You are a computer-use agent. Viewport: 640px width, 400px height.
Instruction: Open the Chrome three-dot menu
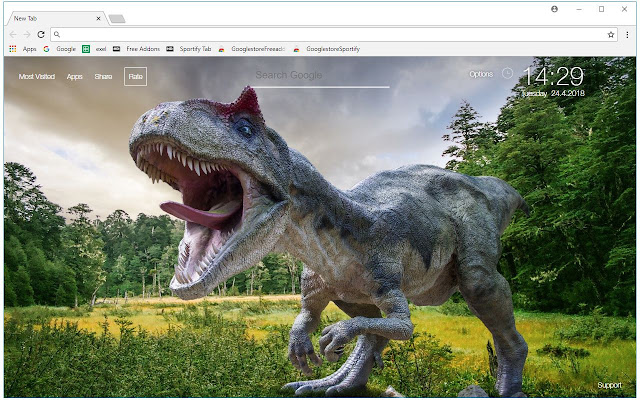[627, 35]
